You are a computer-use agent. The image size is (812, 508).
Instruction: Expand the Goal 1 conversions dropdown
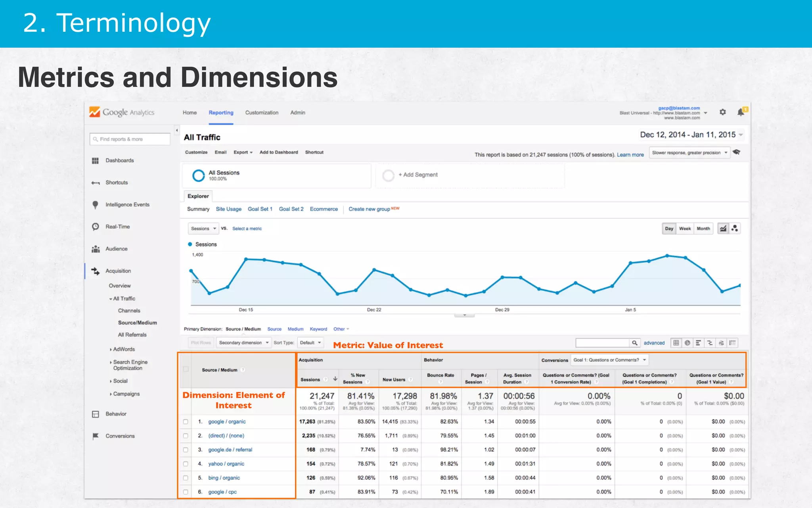coord(609,360)
